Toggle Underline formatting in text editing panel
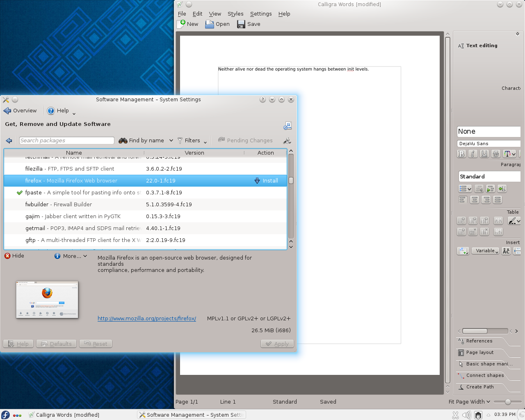525x420 pixels. [x=484, y=154]
